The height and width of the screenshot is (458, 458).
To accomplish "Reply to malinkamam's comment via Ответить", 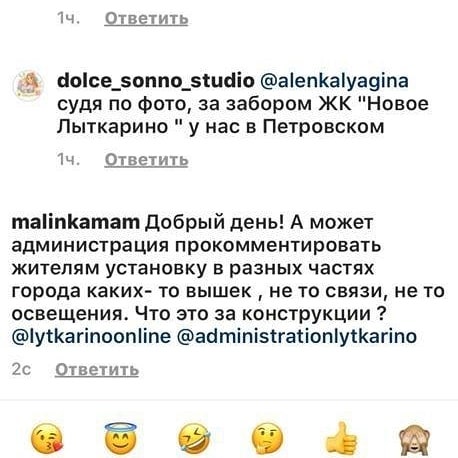I will point(97,370).
